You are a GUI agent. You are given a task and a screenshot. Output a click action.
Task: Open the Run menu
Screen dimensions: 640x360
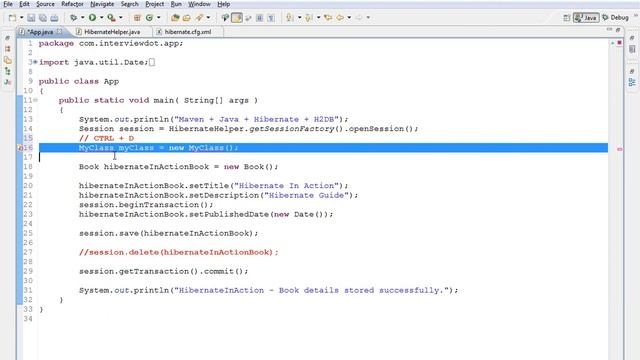point(176,4)
